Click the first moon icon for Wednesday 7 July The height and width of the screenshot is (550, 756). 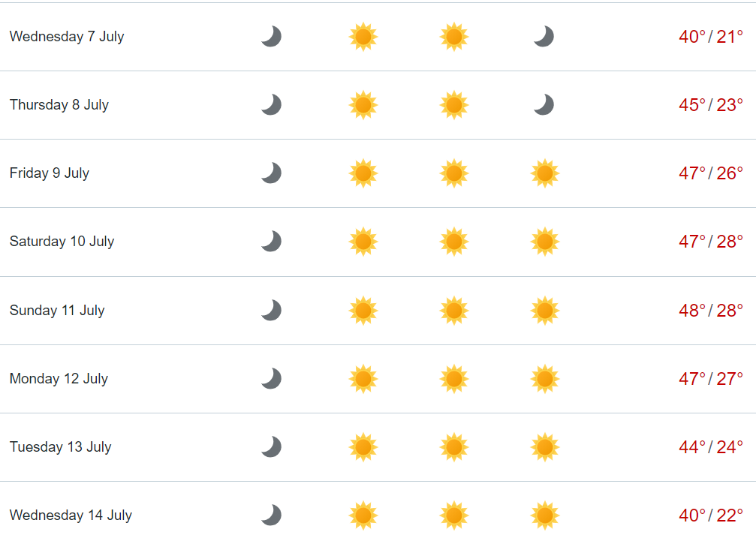coord(272,37)
